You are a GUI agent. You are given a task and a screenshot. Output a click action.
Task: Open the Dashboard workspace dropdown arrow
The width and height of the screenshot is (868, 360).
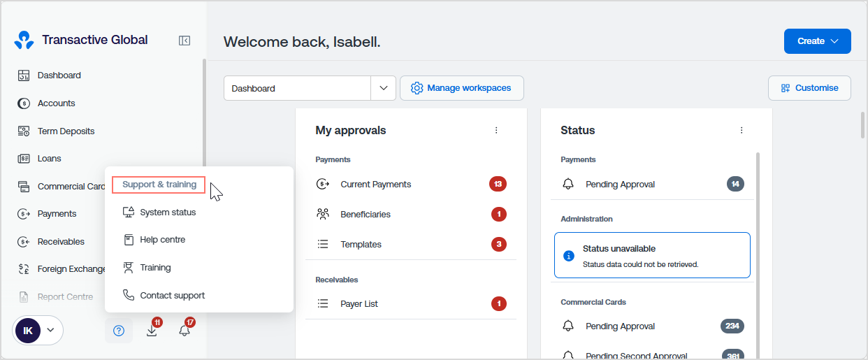pyautogui.click(x=383, y=88)
